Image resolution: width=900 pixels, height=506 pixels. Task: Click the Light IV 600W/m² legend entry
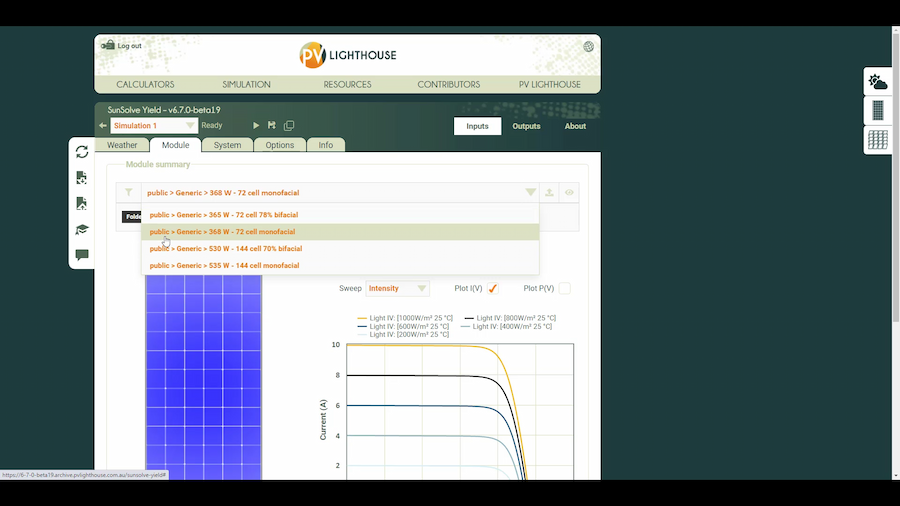click(x=403, y=326)
